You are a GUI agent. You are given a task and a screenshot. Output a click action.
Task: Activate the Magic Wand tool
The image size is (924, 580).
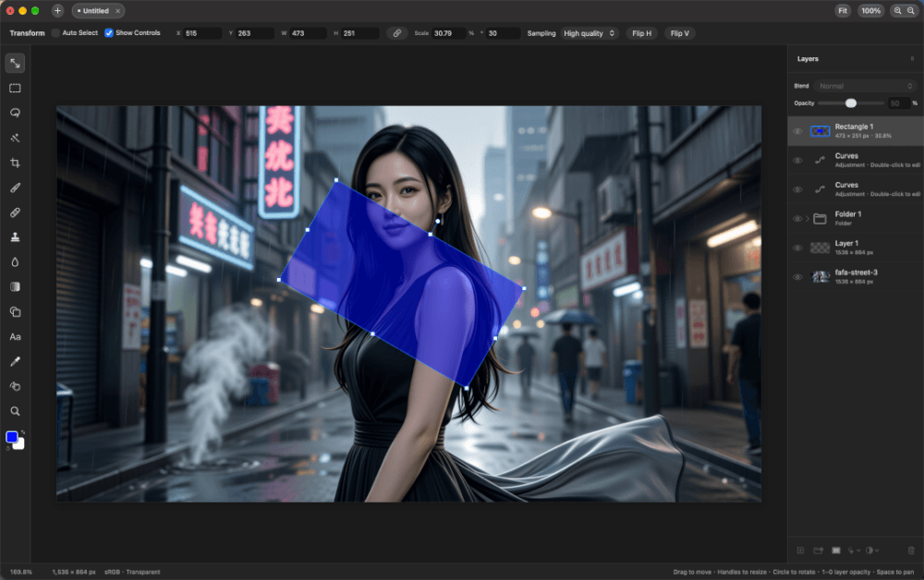pos(16,138)
